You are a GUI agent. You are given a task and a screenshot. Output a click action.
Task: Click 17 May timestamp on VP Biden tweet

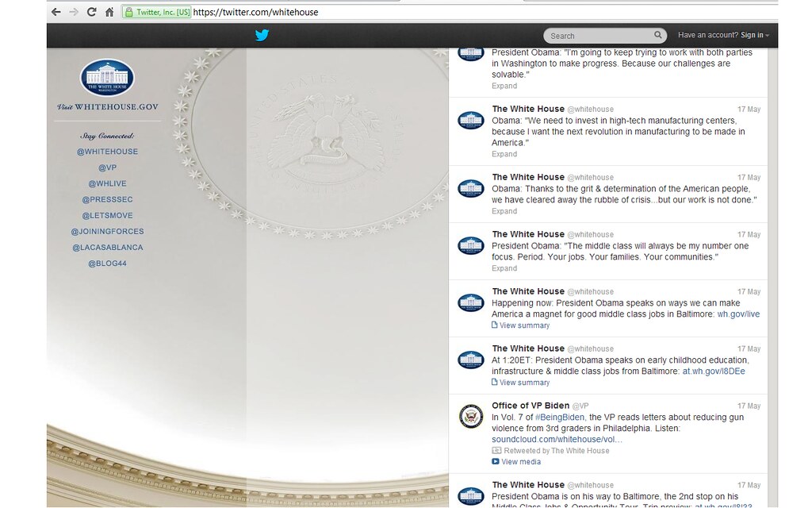[x=749, y=406]
